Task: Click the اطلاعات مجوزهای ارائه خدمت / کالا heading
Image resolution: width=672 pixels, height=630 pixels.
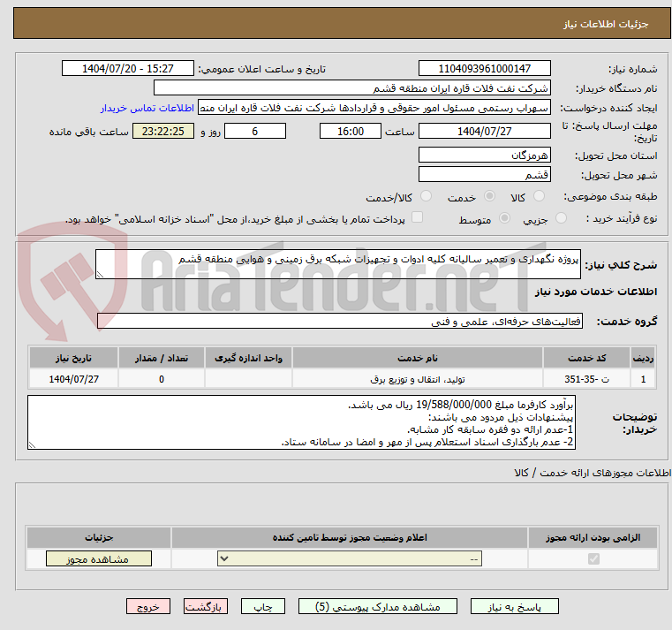Action: [x=593, y=473]
